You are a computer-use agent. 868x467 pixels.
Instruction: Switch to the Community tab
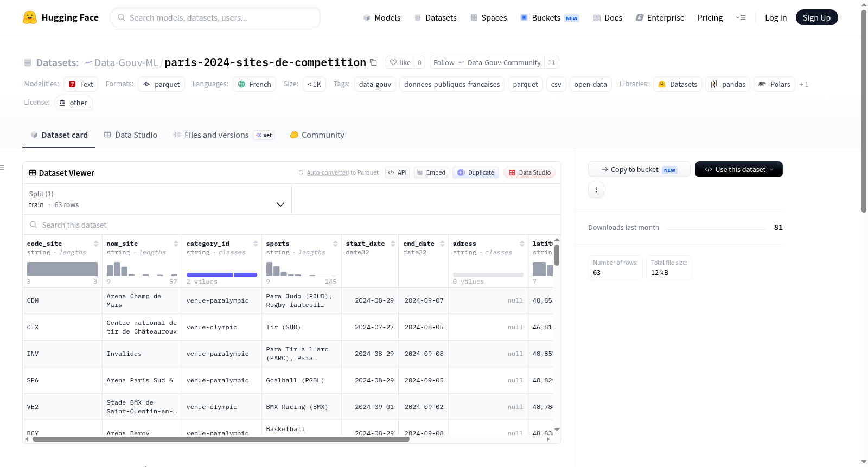coord(317,135)
